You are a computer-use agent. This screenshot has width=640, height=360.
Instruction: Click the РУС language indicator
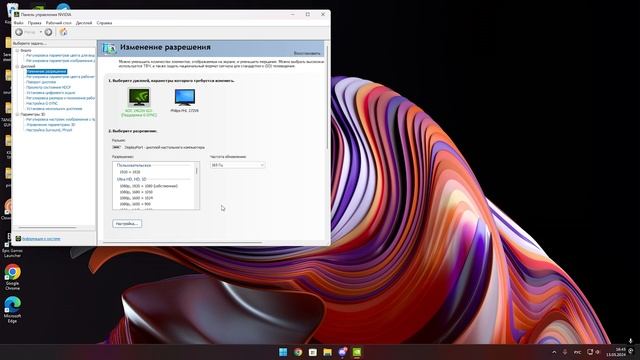pyautogui.click(x=578, y=352)
